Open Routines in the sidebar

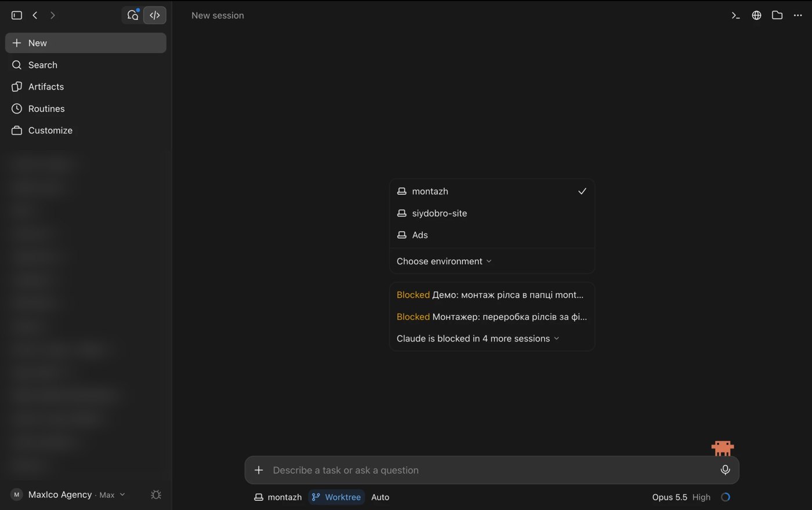click(86, 109)
